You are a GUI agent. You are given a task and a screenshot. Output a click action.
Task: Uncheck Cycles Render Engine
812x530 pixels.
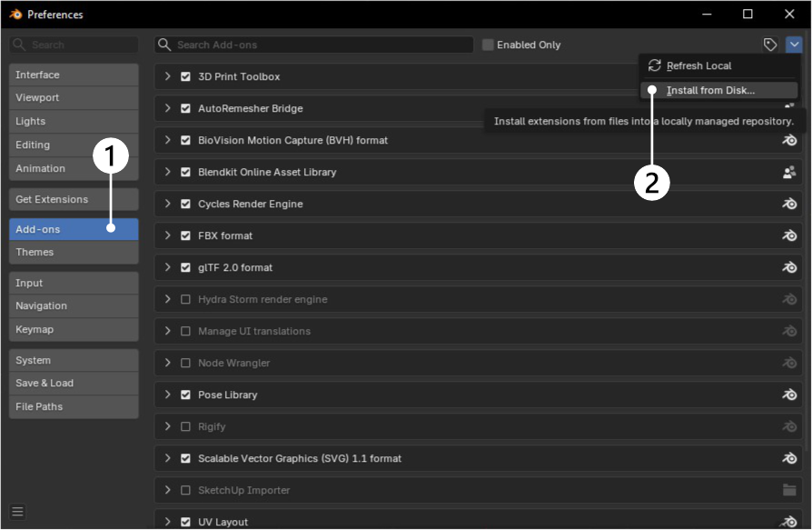(x=185, y=204)
